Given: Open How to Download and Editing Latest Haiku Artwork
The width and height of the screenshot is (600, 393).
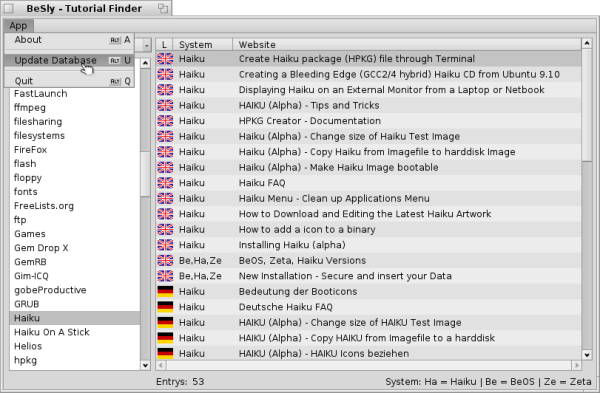Looking at the screenshot, I should 368,214.
